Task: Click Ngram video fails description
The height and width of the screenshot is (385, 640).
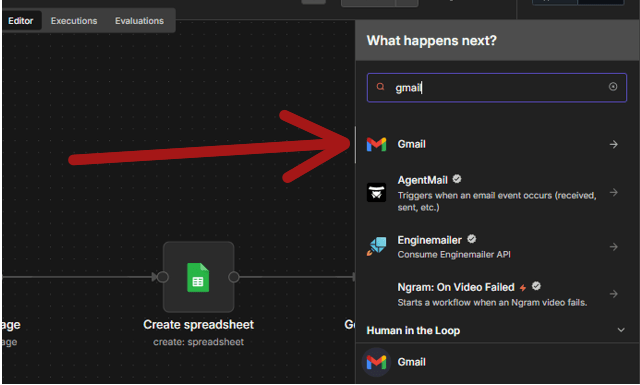Action: (x=492, y=303)
